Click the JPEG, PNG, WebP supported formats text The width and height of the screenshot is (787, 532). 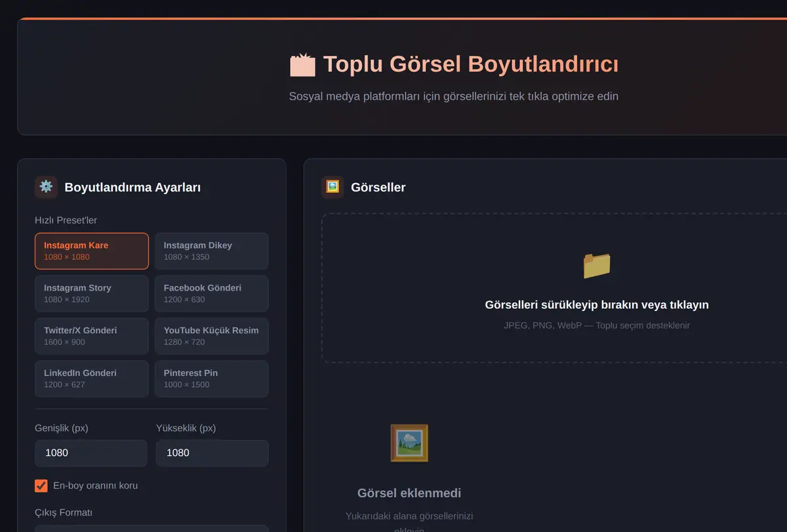pos(597,325)
